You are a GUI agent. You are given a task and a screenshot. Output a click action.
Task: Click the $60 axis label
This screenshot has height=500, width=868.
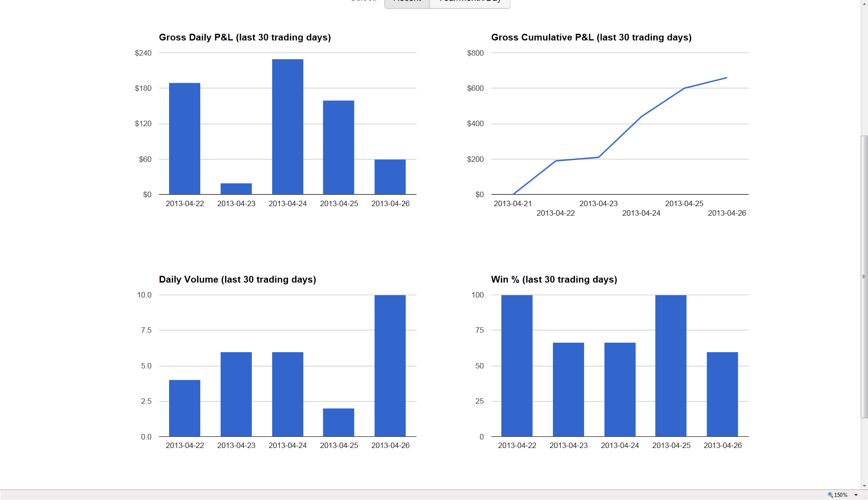[145, 159]
